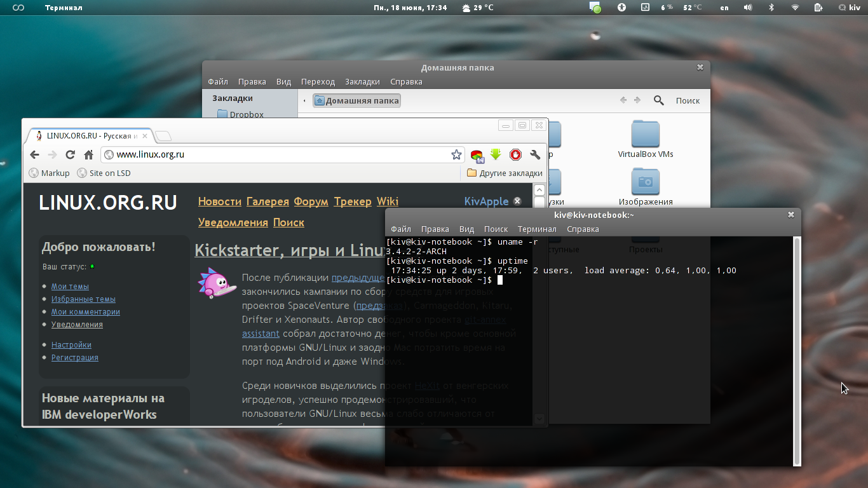868x488 pixels.
Task: Open the terminal Файл menu
Action: pyautogui.click(x=401, y=229)
